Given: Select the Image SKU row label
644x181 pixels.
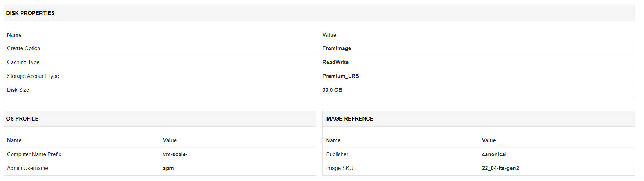Looking at the screenshot, I should pyautogui.click(x=339, y=168).
